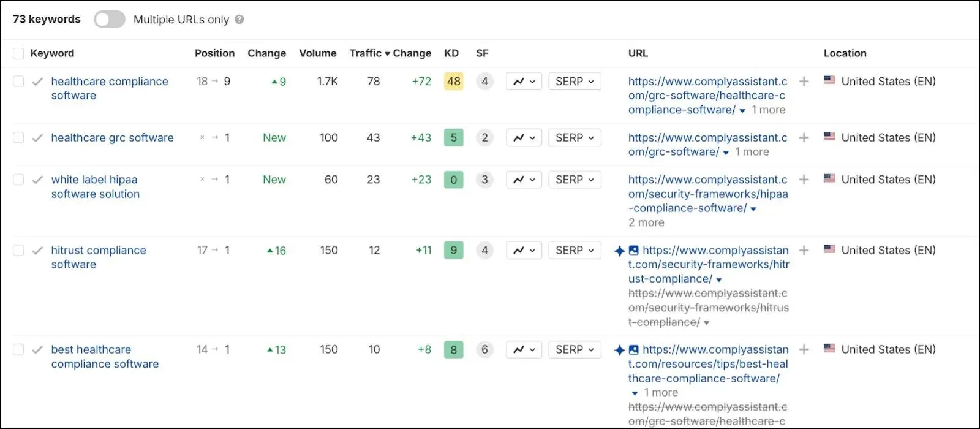Click plus icon in hitrust compliance software row
The image size is (980, 429).
pyautogui.click(x=804, y=251)
